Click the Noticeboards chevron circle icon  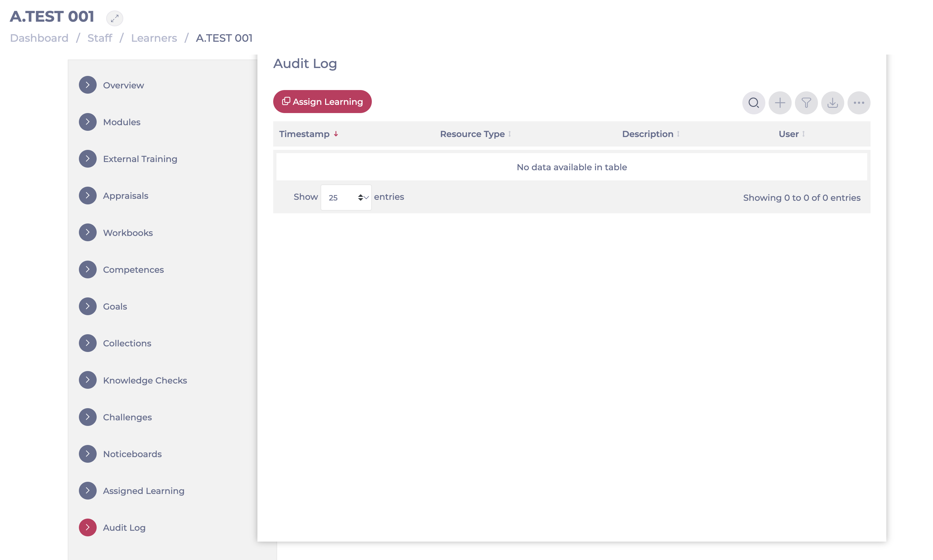[87, 454]
